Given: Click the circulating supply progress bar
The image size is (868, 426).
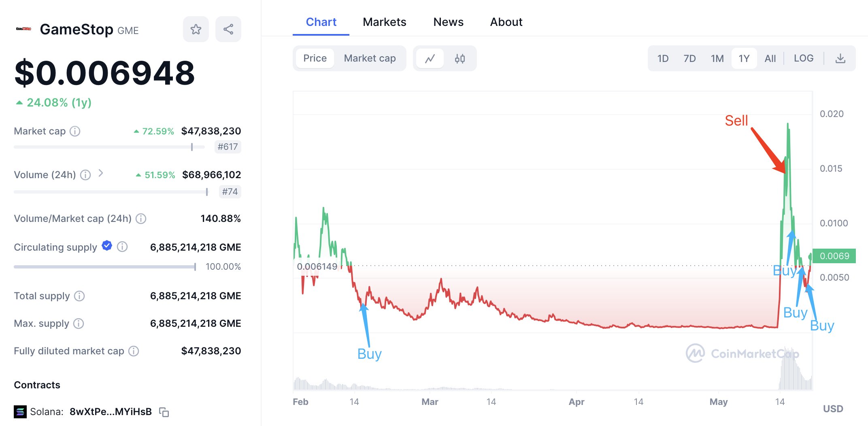Looking at the screenshot, I should click(x=104, y=267).
